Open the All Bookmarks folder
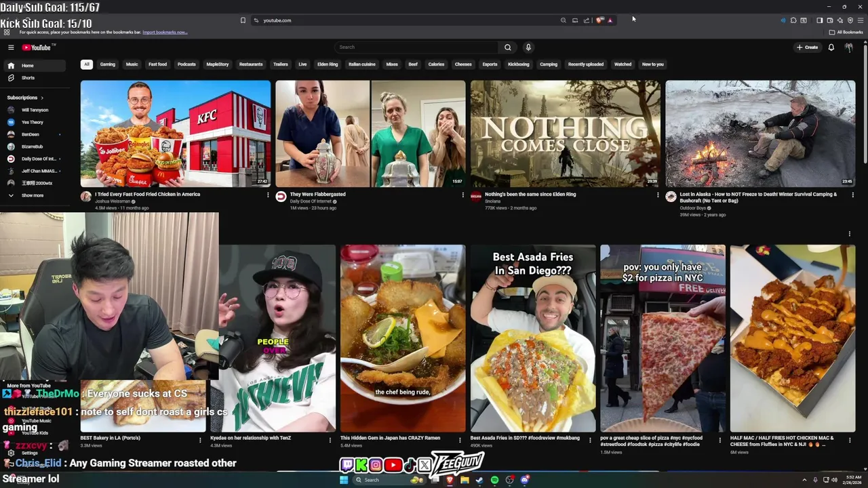The height and width of the screenshot is (488, 868). pos(846,32)
